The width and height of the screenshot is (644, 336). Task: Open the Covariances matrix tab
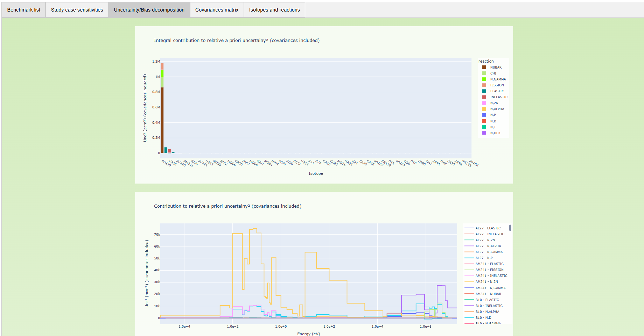[217, 10]
